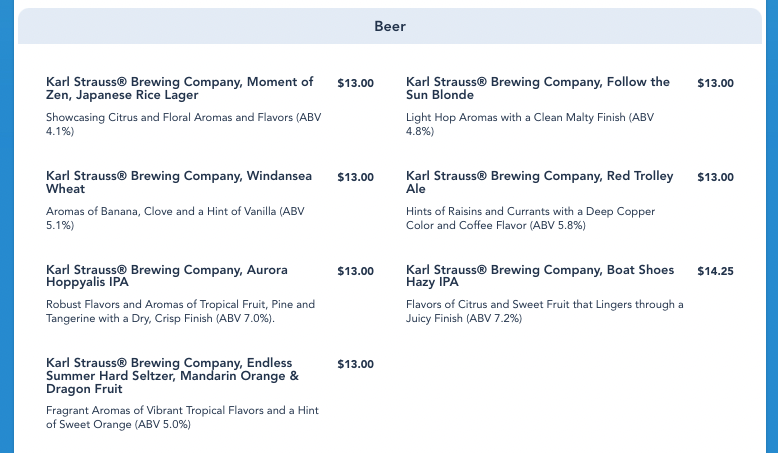Click the $13.00 price beside Windansea Wheat

[x=355, y=177]
